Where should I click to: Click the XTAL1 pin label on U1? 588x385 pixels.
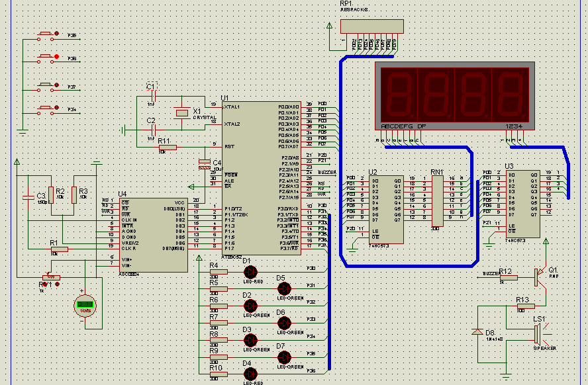(232, 107)
